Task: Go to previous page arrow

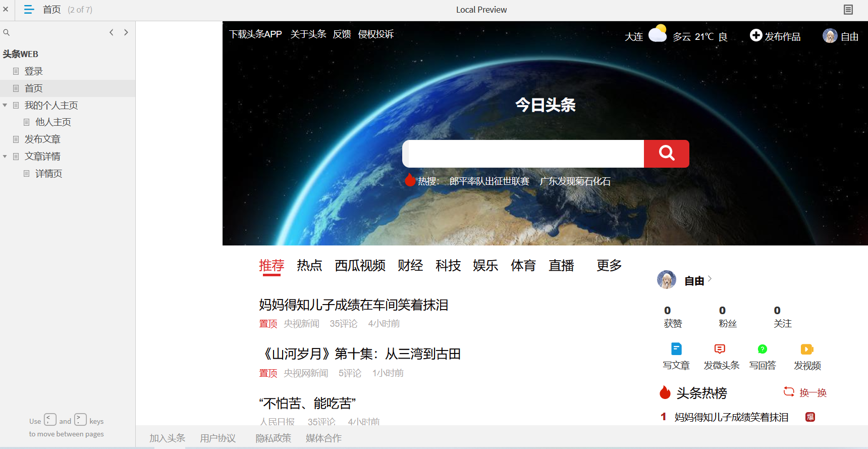Action: (112, 32)
